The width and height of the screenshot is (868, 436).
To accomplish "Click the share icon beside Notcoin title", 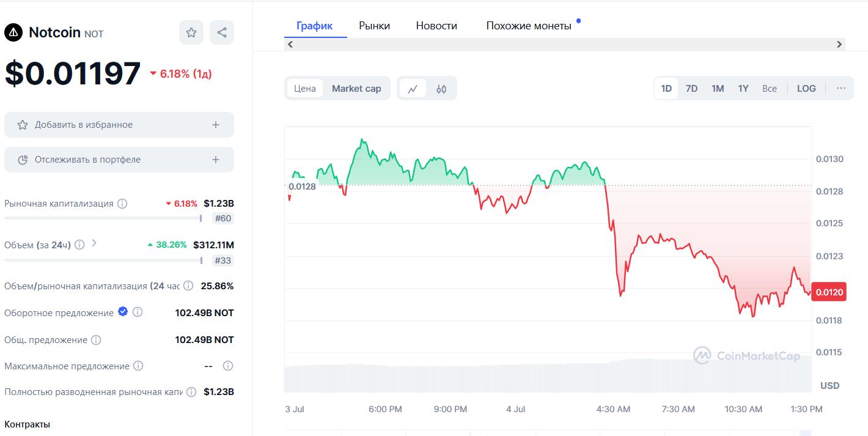I will click(222, 32).
